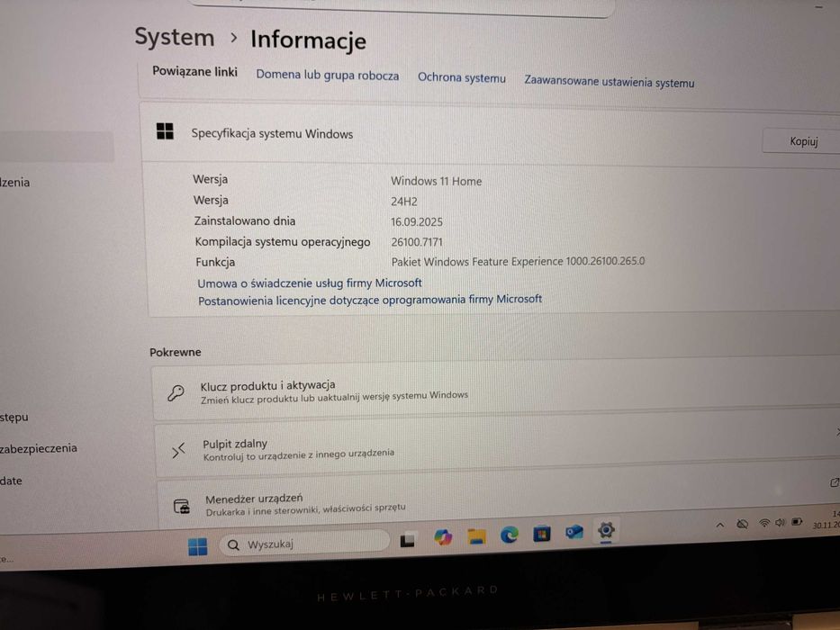Launch Microsoft Edge from the taskbar
The image size is (840, 630).
(509, 534)
